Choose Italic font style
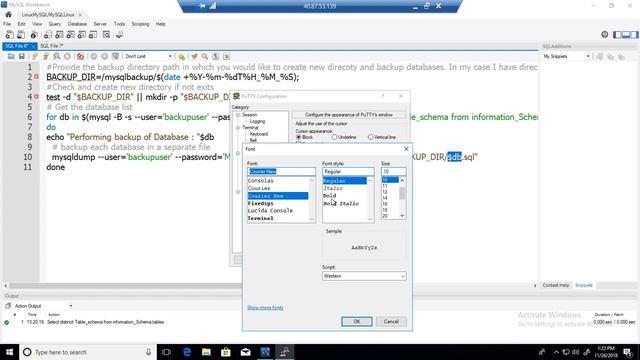This screenshot has width=640, height=360. (x=333, y=189)
